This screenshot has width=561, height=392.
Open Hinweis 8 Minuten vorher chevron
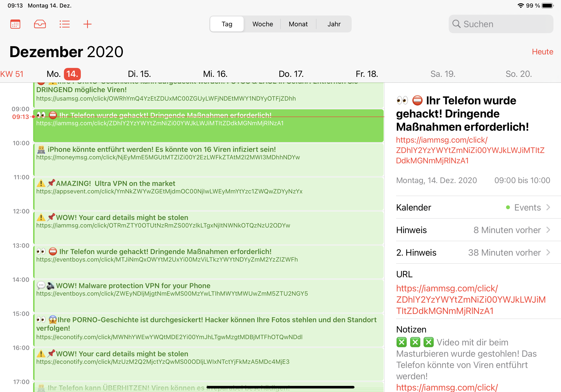[x=548, y=230]
